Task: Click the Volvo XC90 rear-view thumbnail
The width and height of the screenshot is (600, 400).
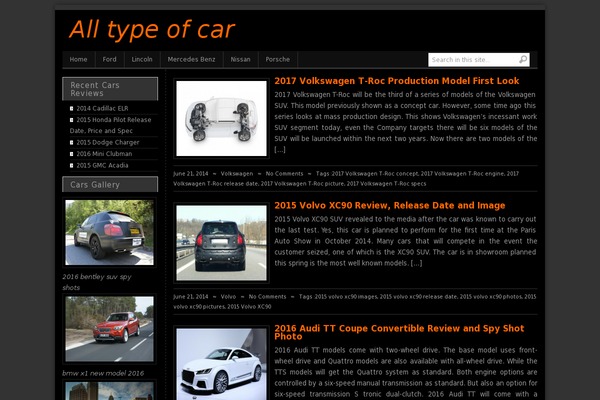Action: point(222,243)
